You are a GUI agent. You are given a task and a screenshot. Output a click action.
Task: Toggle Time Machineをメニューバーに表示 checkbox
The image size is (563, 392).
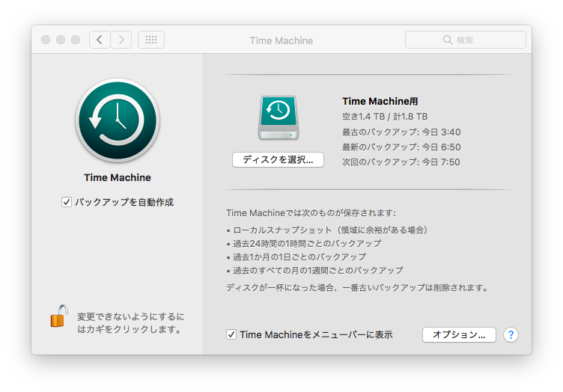coord(231,334)
